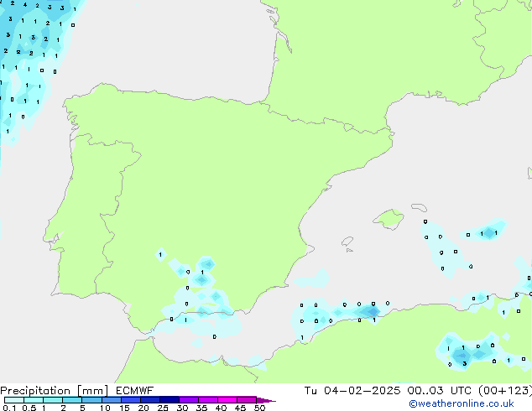The width and height of the screenshot is (532, 411).
Task: Click the 30–35 mm purple legend swatch
Action: (188, 400)
